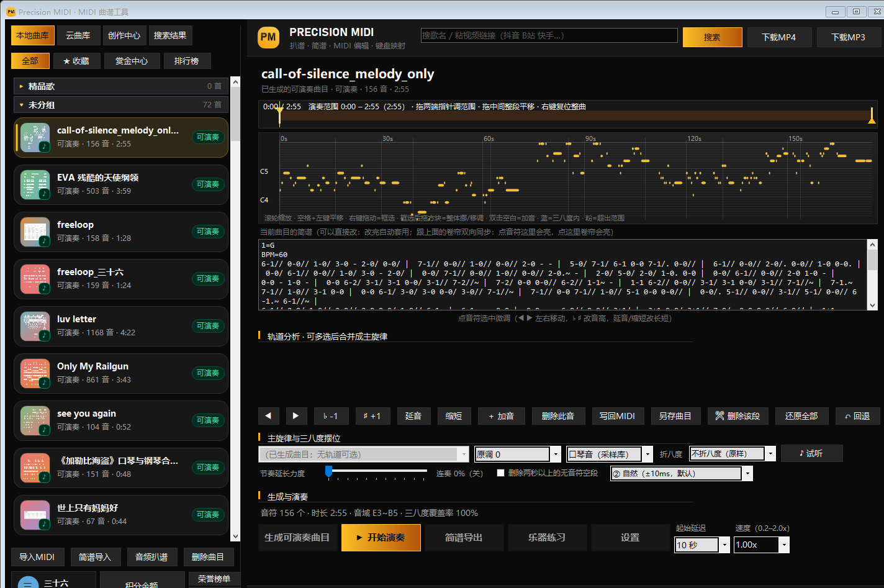This screenshot has width=884, height=588.
Task: Click the playback range bar
Action: coord(576,115)
